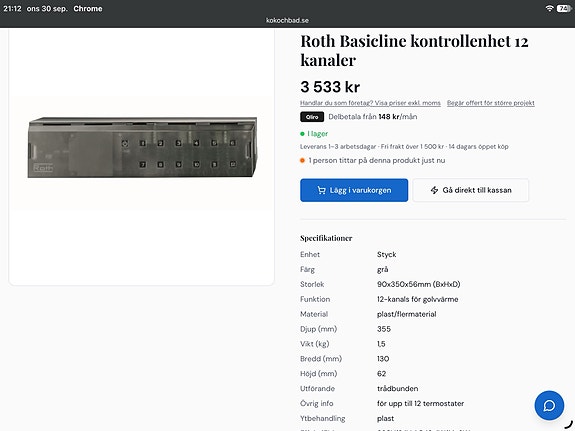The height and width of the screenshot is (431, 575).
Task: Click the lightning icon on checkout button
Action: (434, 190)
